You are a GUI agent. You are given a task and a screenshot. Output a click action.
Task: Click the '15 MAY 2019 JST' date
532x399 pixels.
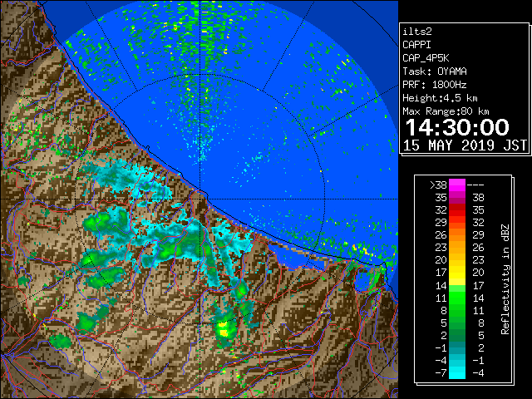[465, 145]
